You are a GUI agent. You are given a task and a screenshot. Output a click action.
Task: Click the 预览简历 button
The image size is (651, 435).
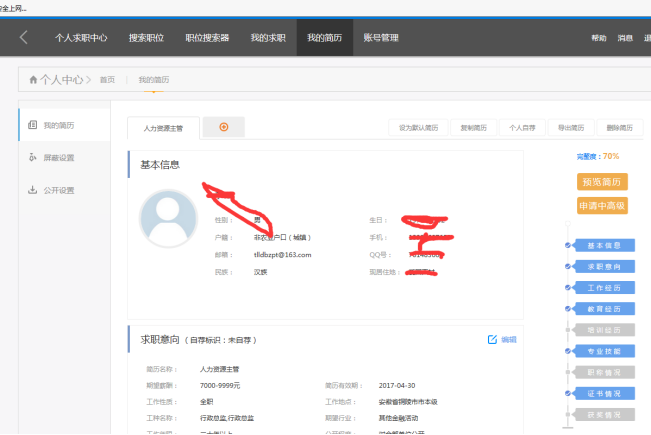click(601, 182)
